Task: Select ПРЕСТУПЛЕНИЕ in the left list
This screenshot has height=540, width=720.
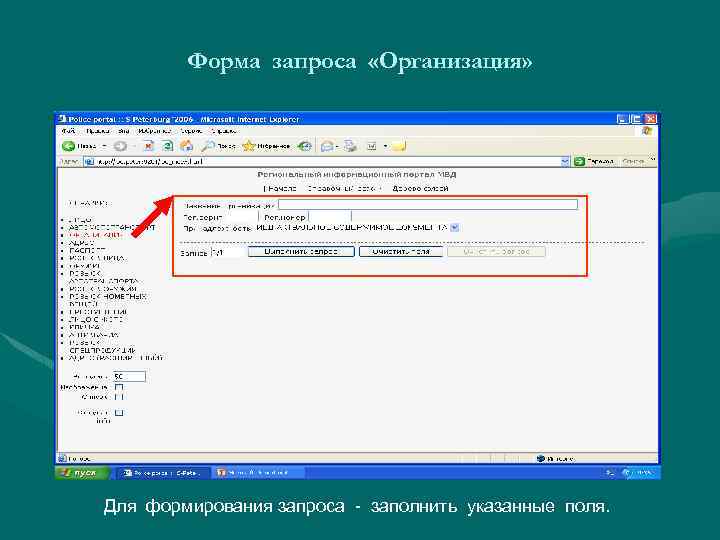Action: tap(98, 312)
